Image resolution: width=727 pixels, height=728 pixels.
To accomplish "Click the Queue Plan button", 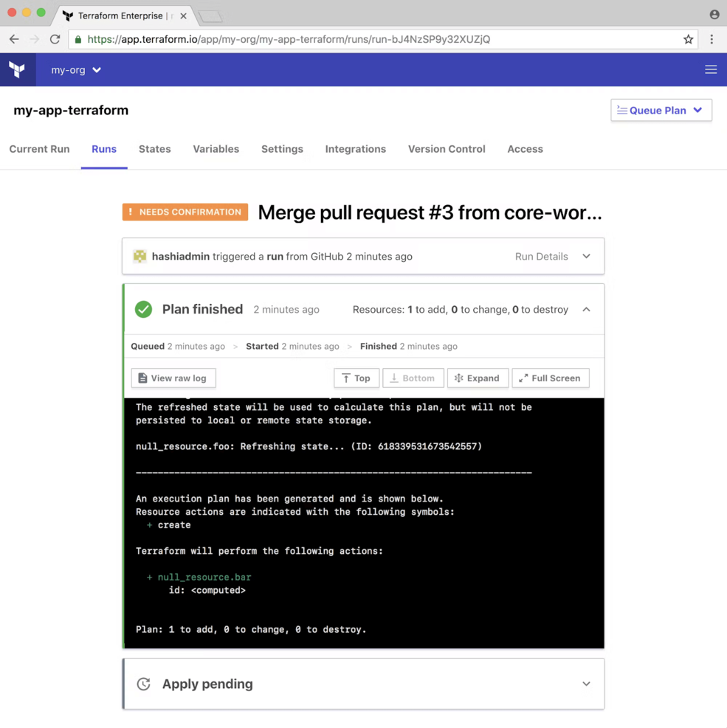I will [656, 110].
